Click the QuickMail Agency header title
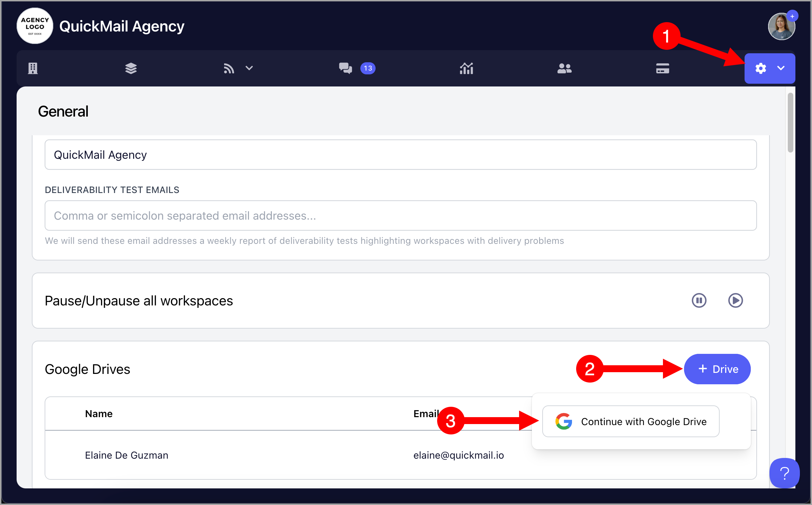 [122, 26]
